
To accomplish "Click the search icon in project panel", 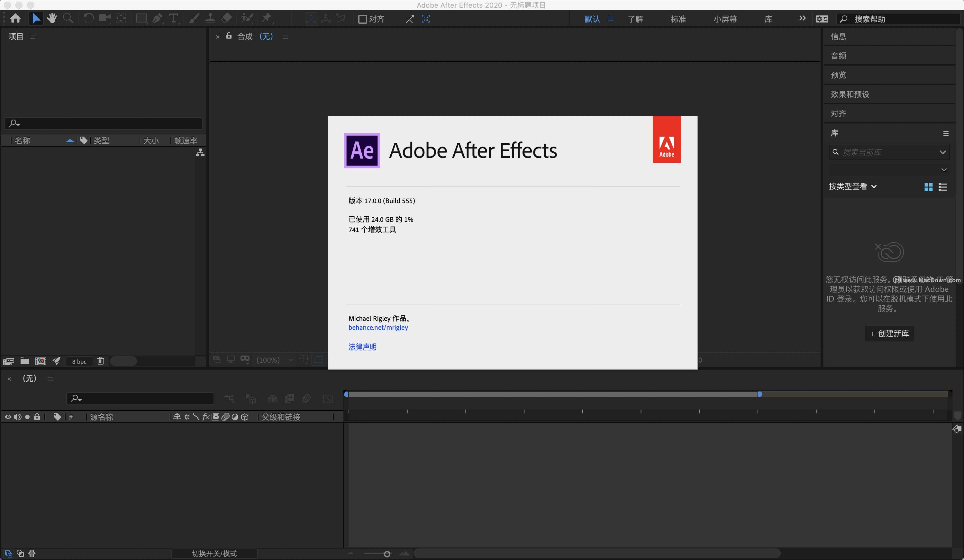I will [x=15, y=123].
